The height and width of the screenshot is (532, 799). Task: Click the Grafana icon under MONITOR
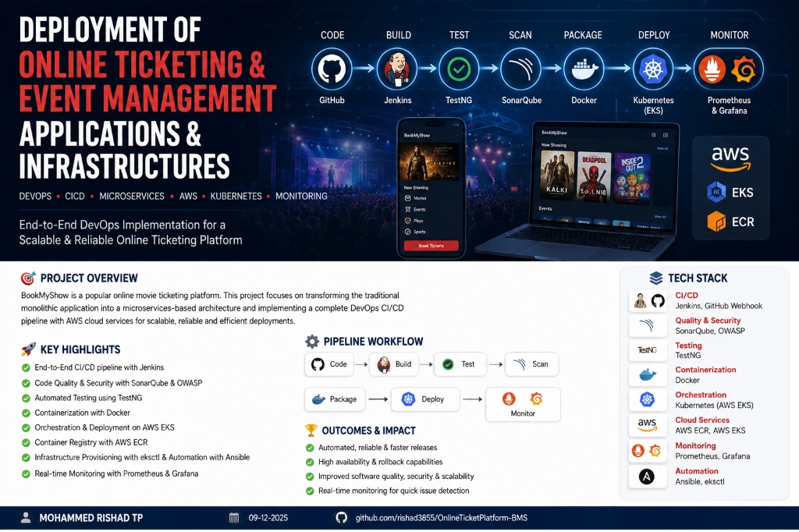(744, 69)
